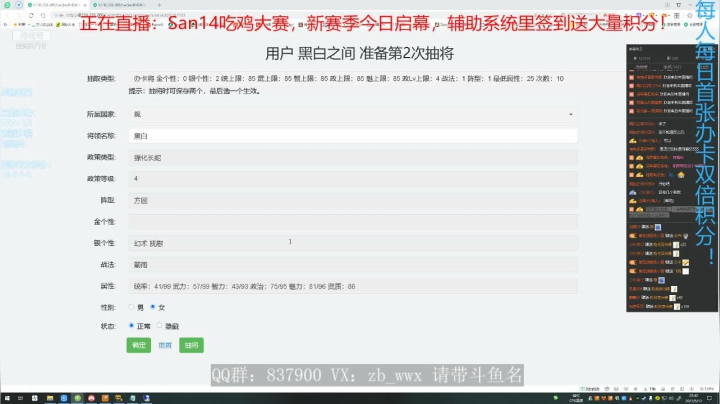The height and width of the screenshot is (404, 720).
Task: Click the browser home icon
Action: [x=43, y=15]
